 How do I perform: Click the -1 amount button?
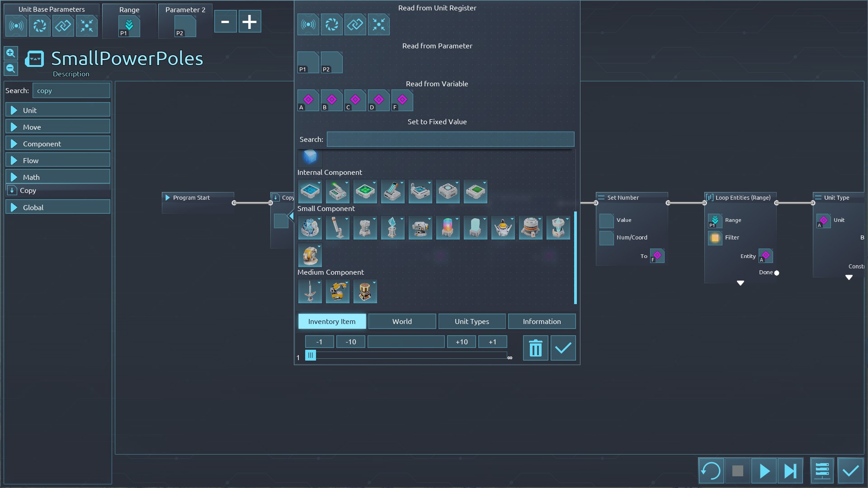click(x=319, y=342)
